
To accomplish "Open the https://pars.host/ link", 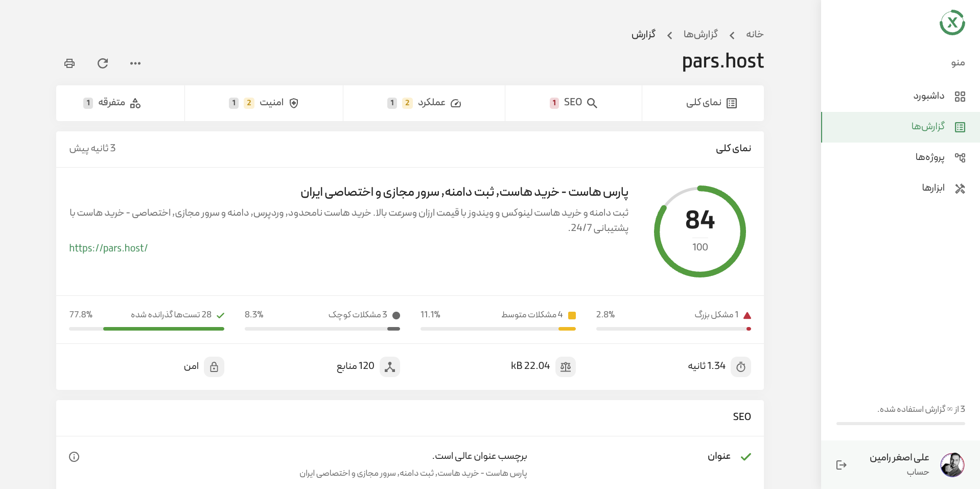I will 108,248.
